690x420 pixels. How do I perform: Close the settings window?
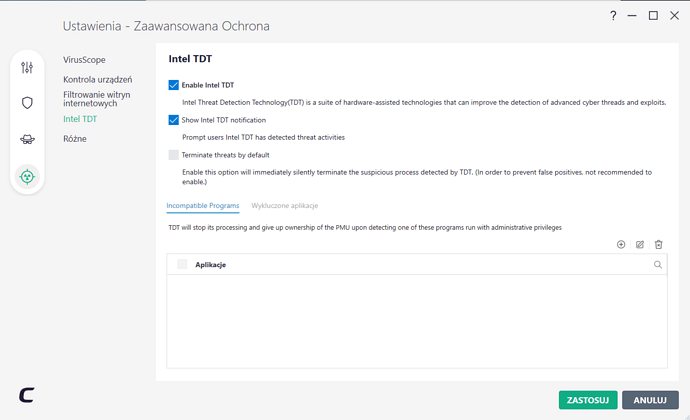point(674,16)
